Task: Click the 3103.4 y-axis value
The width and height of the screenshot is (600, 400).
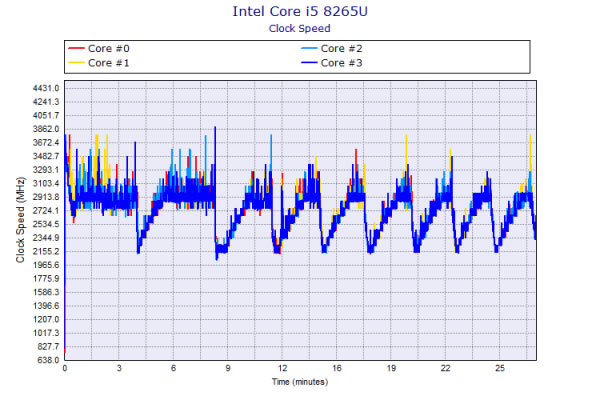Action: click(46, 183)
